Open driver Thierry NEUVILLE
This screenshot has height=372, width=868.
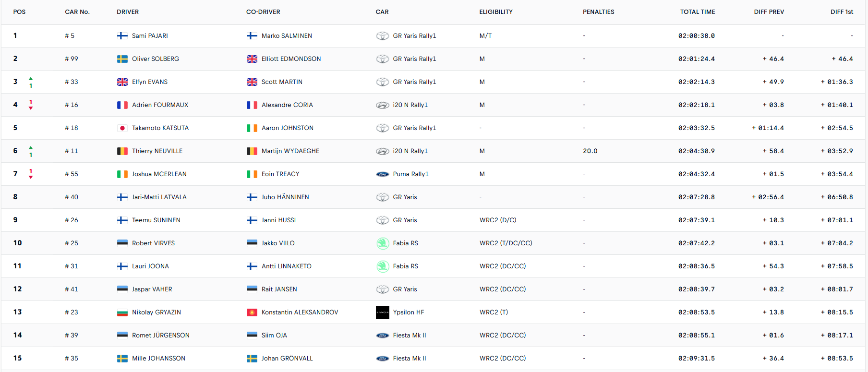point(157,151)
